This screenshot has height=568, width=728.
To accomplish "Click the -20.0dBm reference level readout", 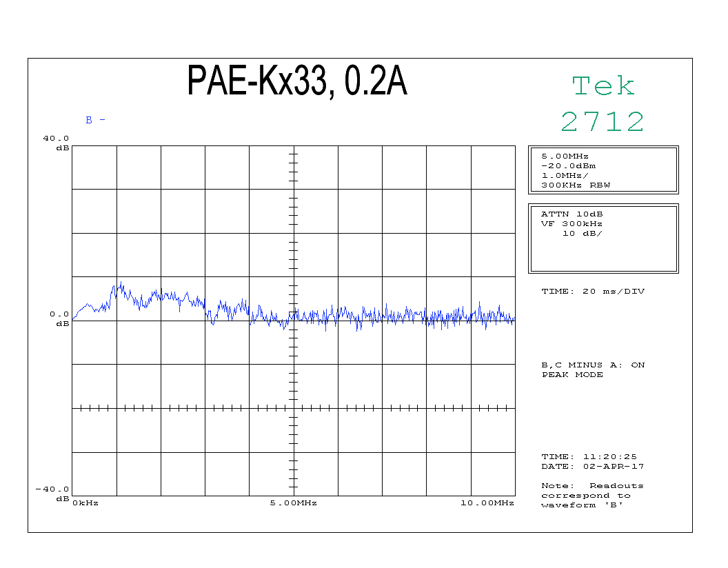I will coord(569,166).
